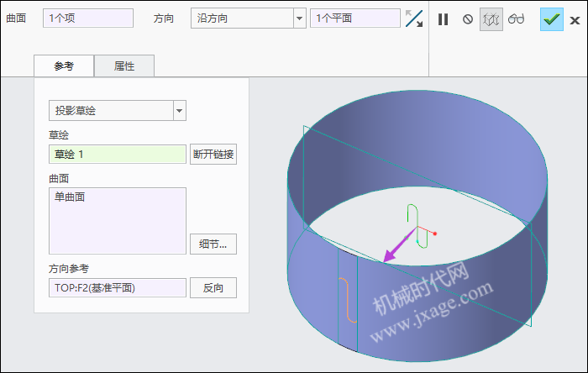Click the 断开链接 button
The image size is (588, 373).
[x=213, y=154]
